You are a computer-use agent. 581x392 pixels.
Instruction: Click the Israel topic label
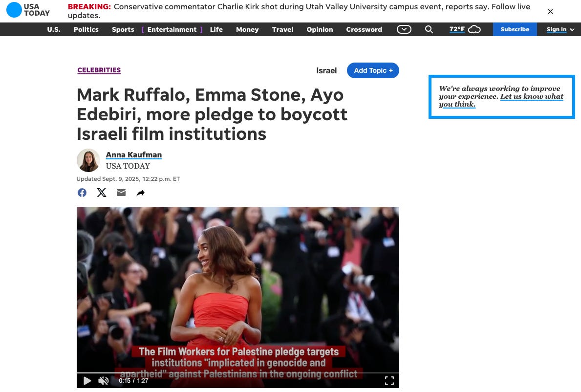[x=326, y=70]
